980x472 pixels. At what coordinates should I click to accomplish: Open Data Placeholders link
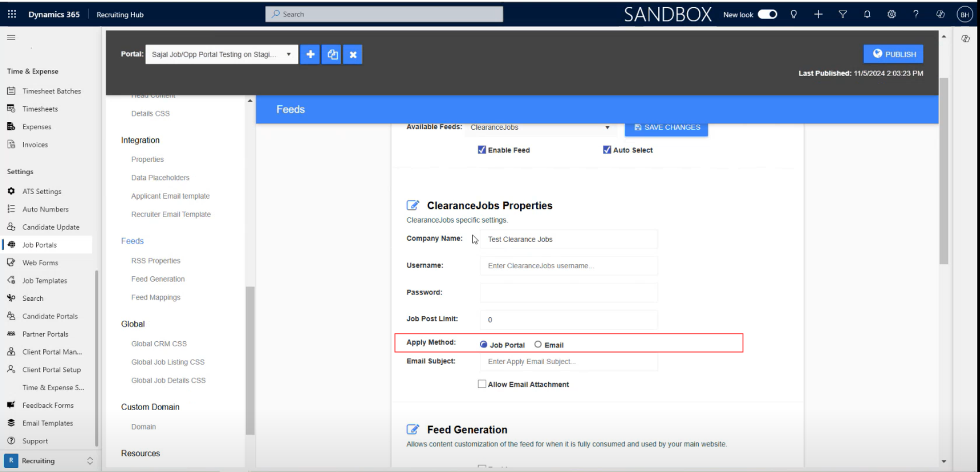[160, 178]
